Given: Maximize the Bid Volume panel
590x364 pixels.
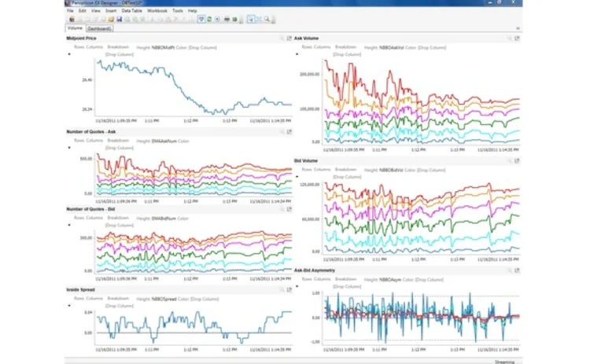Looking at the screenshot, I should 517,160.
